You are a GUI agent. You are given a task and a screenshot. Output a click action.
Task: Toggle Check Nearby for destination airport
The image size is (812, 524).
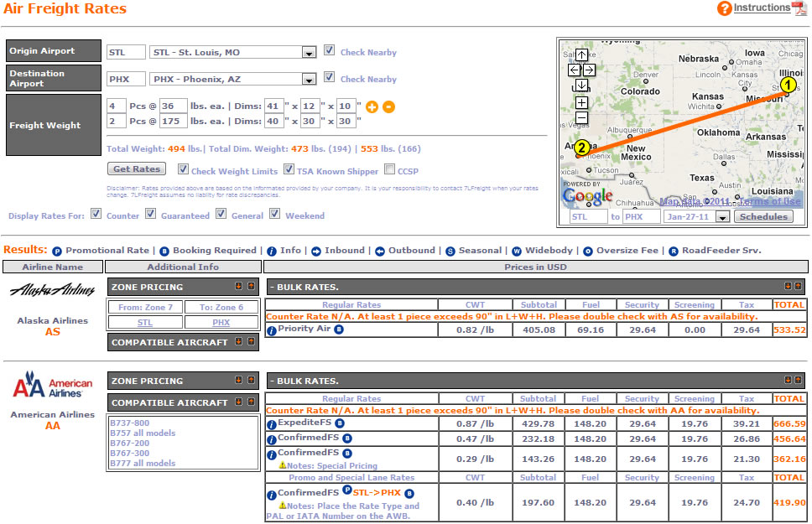pos(329,77)
